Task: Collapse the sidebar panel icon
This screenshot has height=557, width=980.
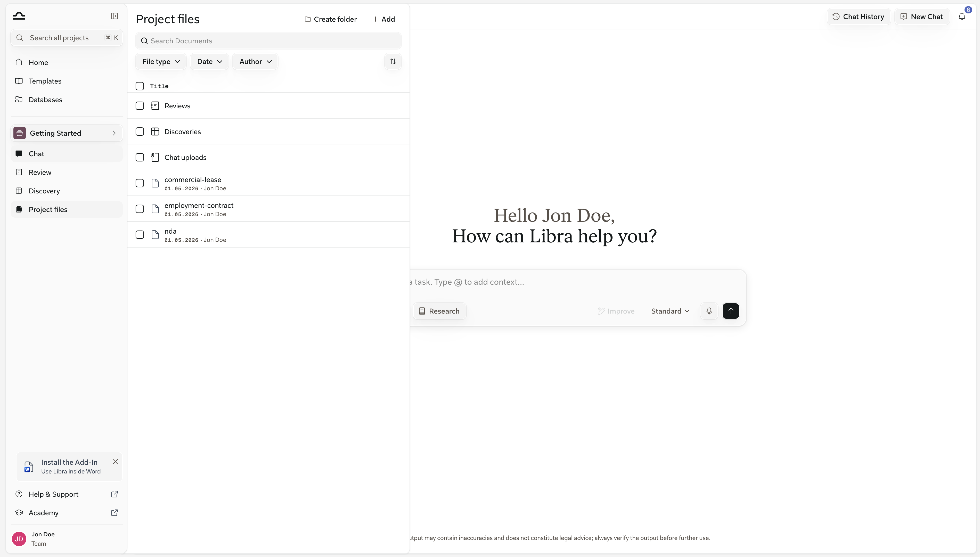Action: tap(114, 16)
